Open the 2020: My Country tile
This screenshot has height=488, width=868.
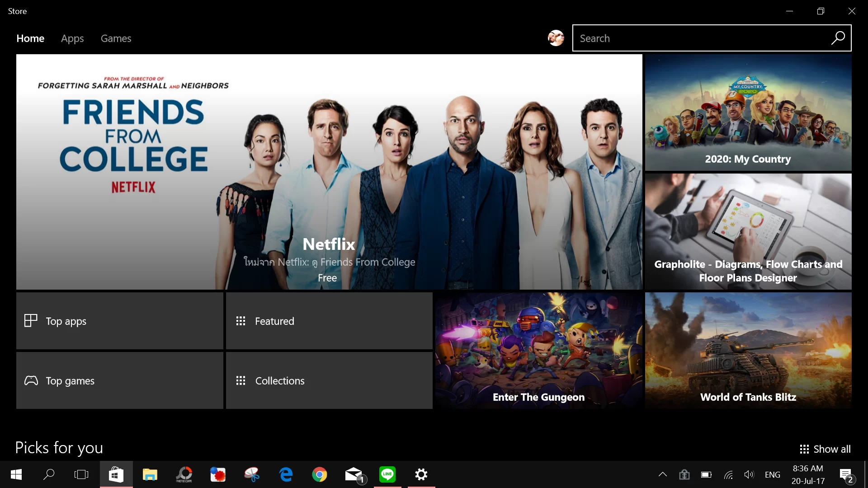click(x=748, y=113)
